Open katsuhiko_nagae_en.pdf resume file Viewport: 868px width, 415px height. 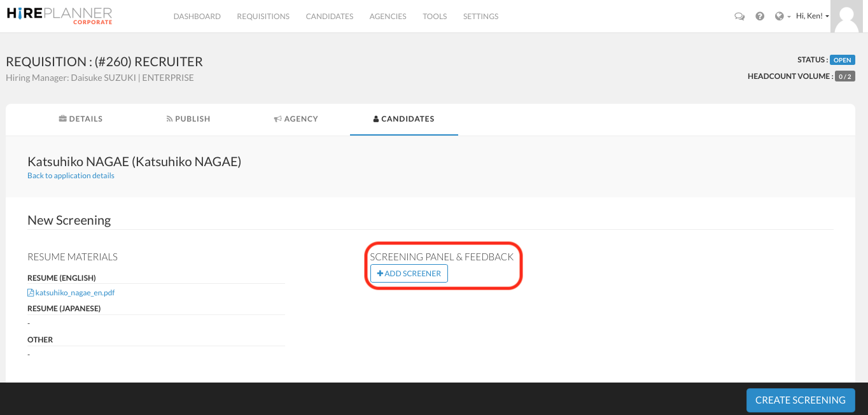coord(74,293)
